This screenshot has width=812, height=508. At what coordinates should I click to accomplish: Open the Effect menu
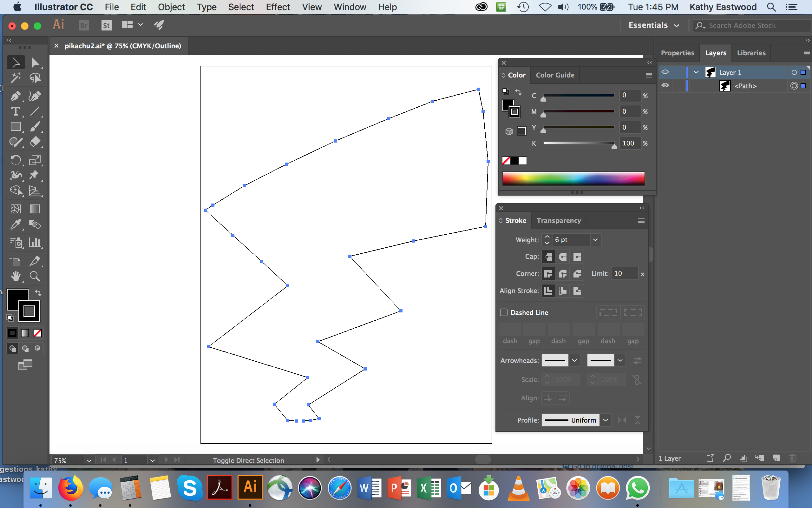pyautogui.click(x=278, y=7)
